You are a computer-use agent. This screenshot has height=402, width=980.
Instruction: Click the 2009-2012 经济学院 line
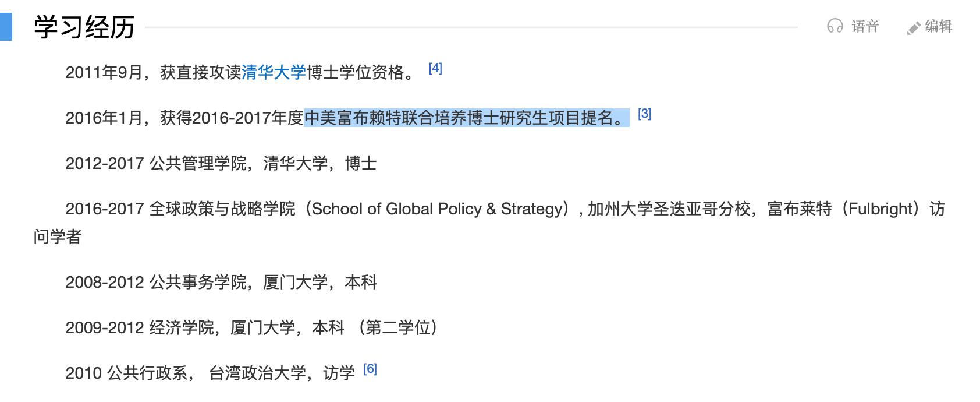(250, 328)
